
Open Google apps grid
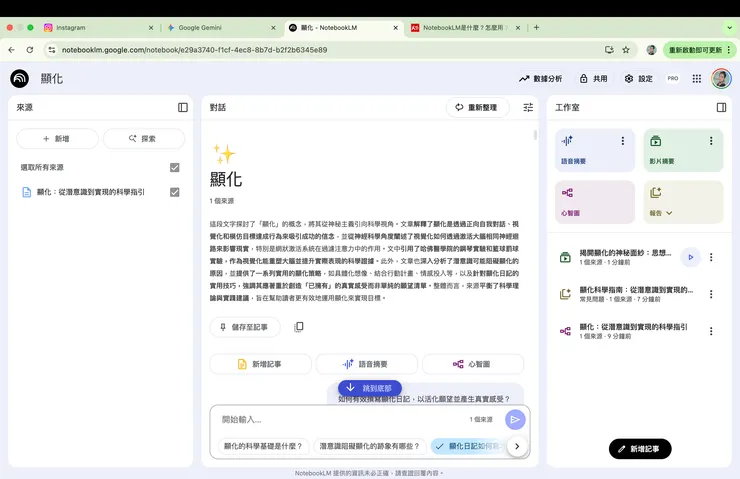point(697,79)
